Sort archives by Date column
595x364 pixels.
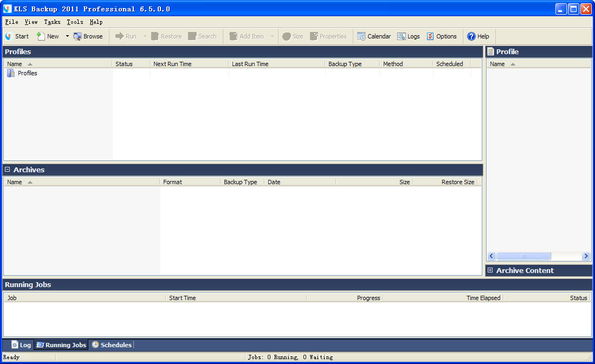click(x=300, y=183)
